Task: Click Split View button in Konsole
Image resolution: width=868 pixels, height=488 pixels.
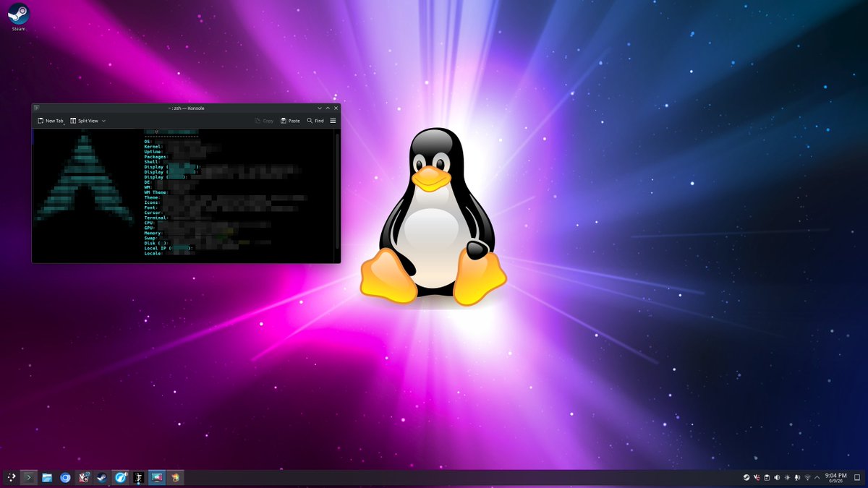Action: [x=84, y=121]
